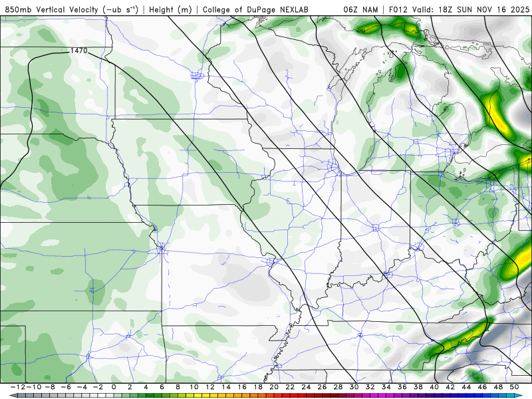This screenshot has height=399, width=532.
Task: Click the -2 value on the color scale
Action: (x=97, y=387)
